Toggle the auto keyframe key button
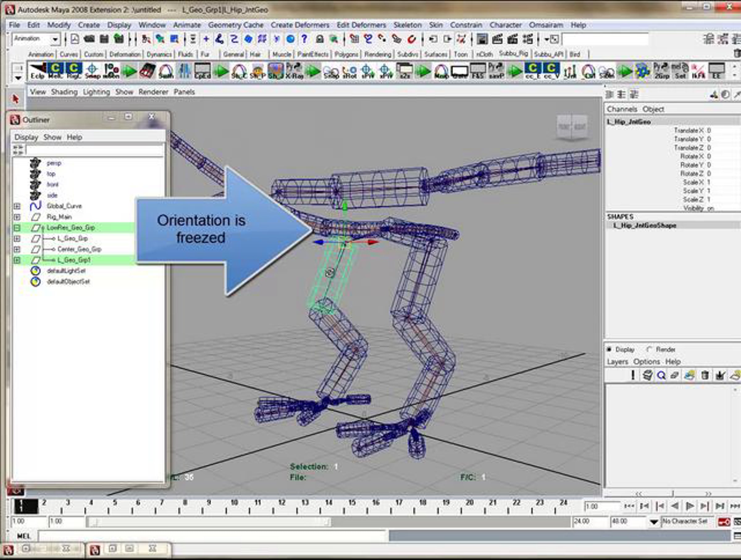 pos(723,522)
